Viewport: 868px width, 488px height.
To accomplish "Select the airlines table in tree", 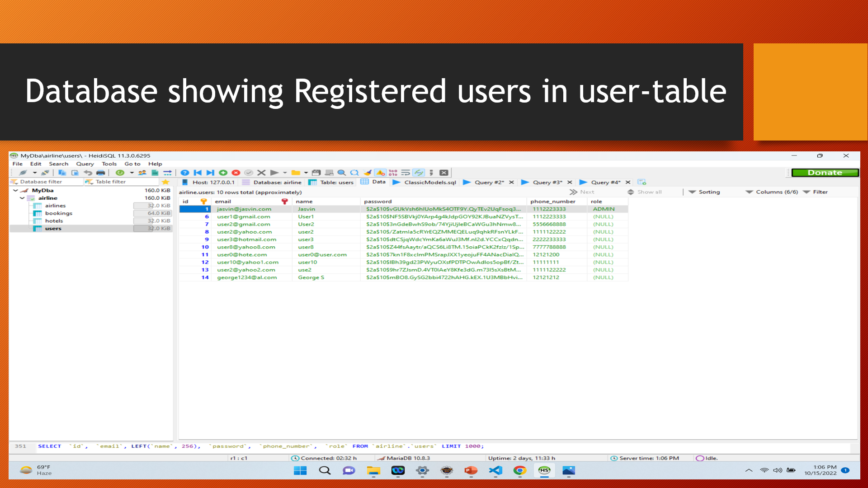I will click(x=55, y=206).
